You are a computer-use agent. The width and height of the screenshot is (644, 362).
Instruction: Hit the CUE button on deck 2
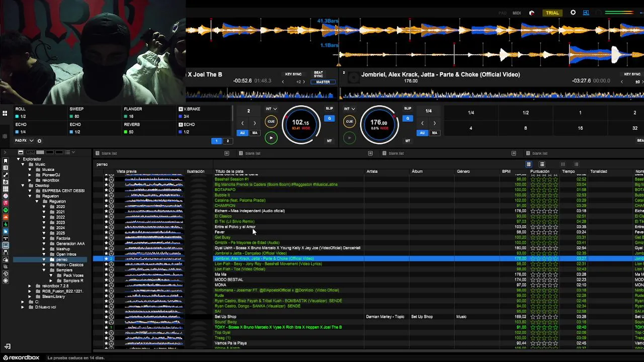(x=349, y=121)
